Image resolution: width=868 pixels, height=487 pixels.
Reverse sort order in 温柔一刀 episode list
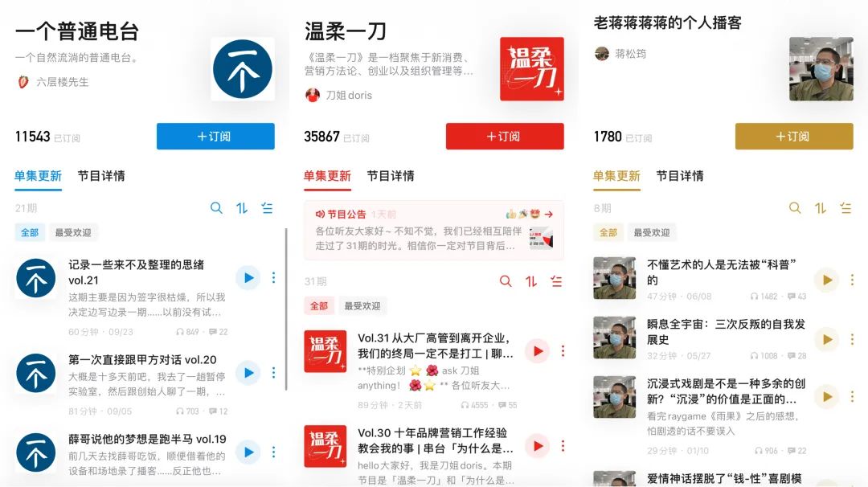point(531,281)
